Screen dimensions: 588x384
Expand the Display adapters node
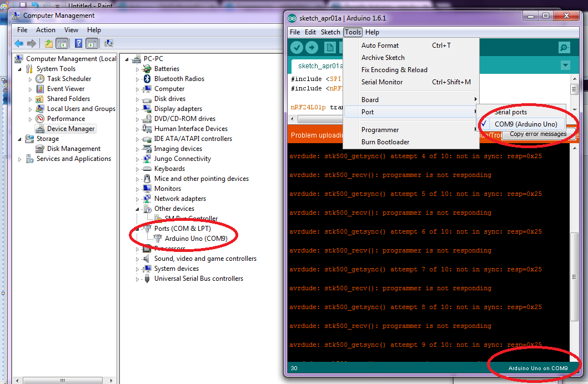click(137, 109)
